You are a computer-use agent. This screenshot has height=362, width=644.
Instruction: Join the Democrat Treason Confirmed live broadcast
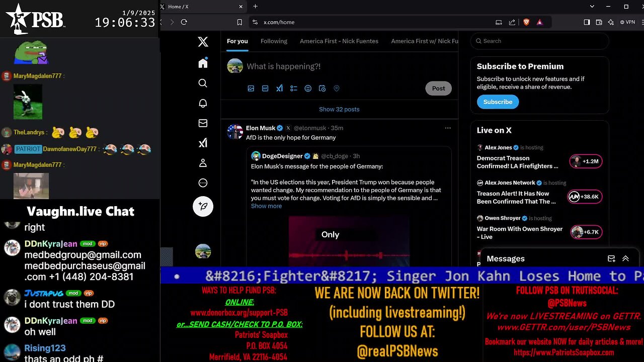pyautogui.click(x=518, y=162)
